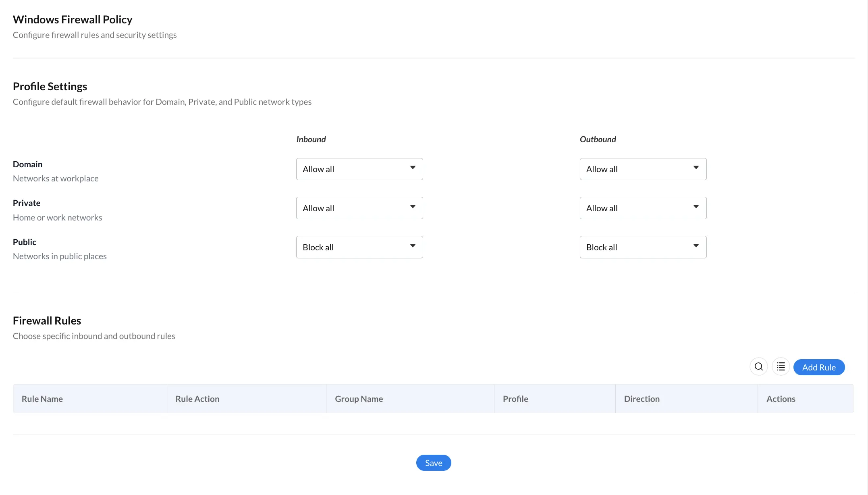Expand Private inbound dropdown

pyautogui.click(x=359, y=208)
